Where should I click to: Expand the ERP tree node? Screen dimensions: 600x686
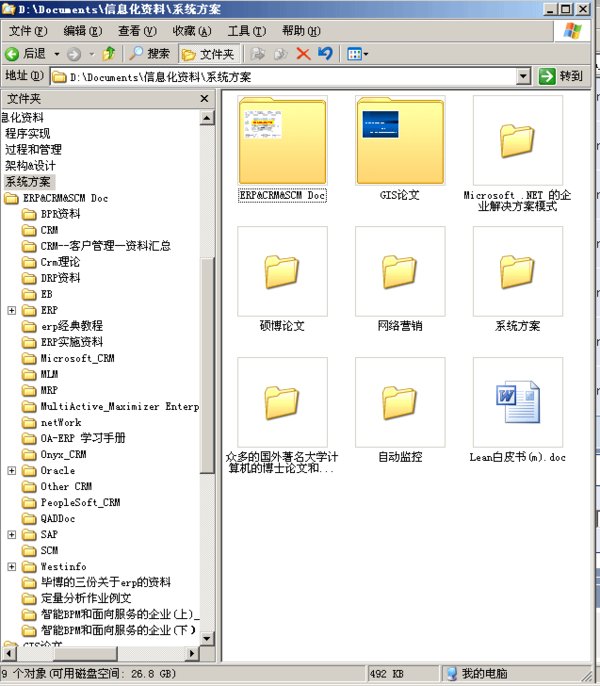click(12, 310)
